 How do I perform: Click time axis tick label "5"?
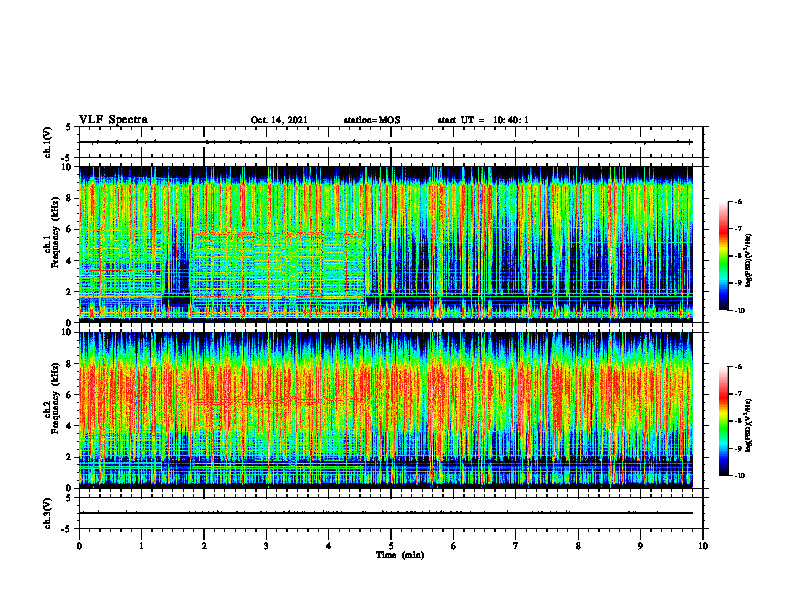tap(391, 546)
